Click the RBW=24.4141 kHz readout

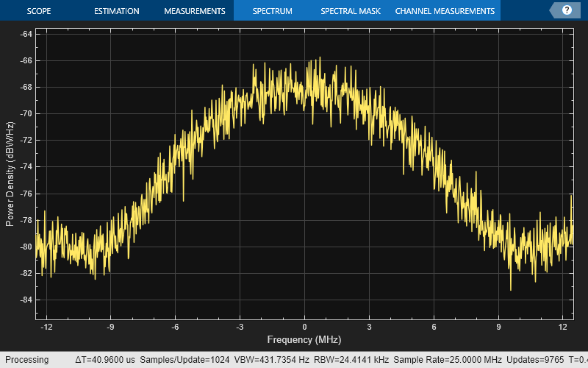click(x=351, y=360)
